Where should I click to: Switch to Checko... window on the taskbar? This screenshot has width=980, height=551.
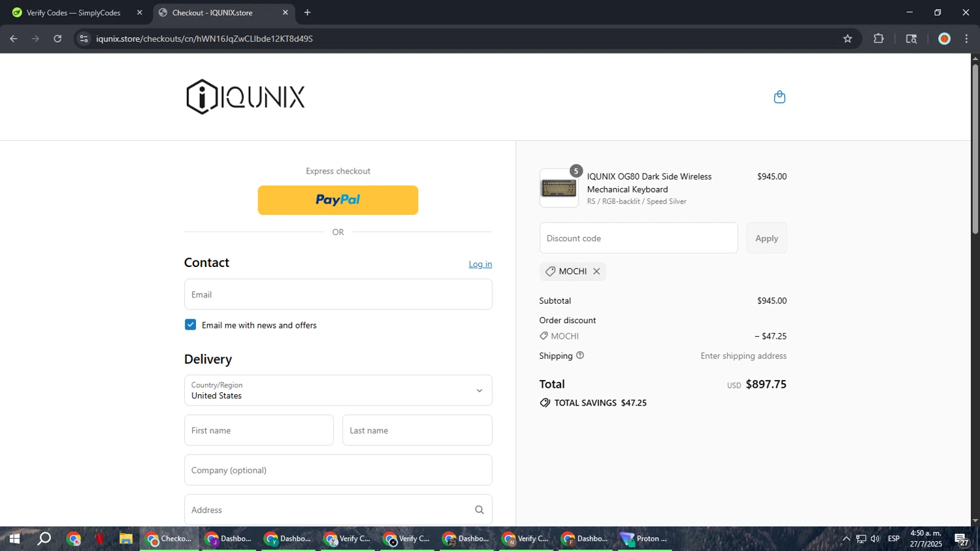point(169,539)
